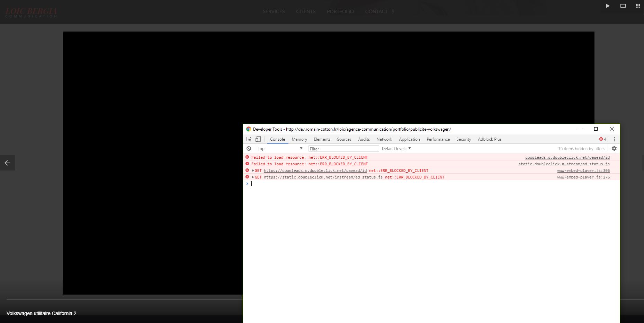Type in the console Filter field
644x323 pixels.
343,148
